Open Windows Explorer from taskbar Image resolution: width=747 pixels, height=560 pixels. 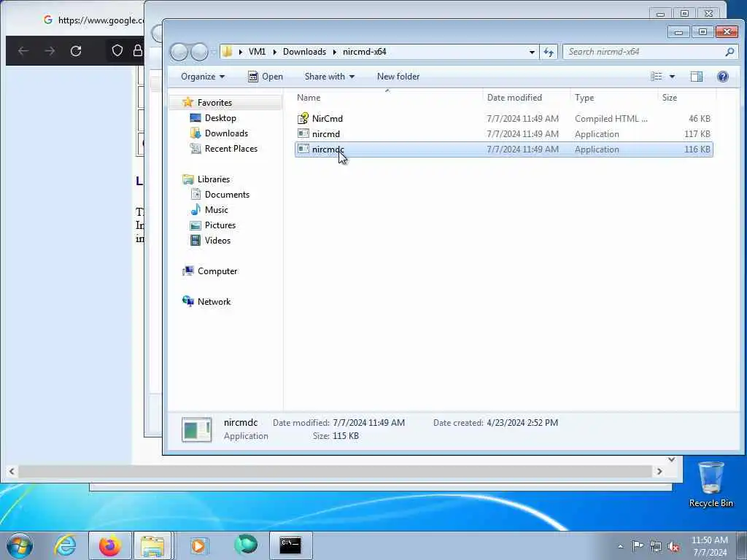point(152,545)
